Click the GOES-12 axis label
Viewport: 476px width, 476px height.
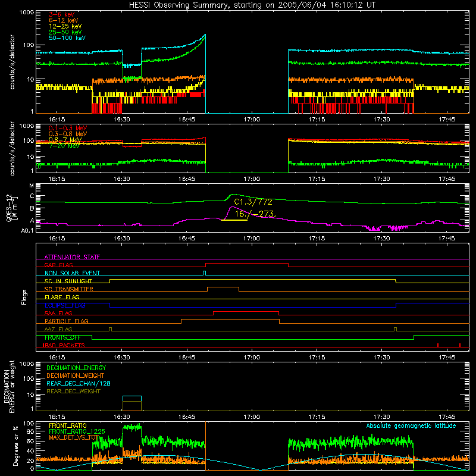click(x=11, y=208)
